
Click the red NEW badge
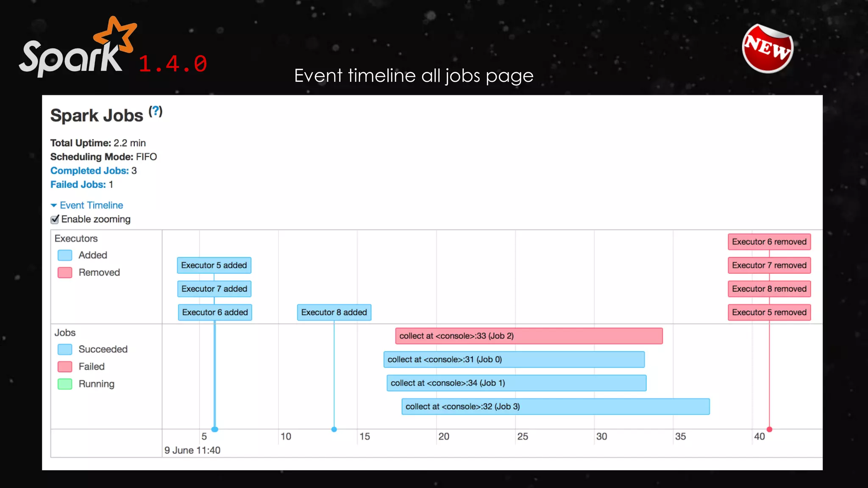click(x=768, y=48)
